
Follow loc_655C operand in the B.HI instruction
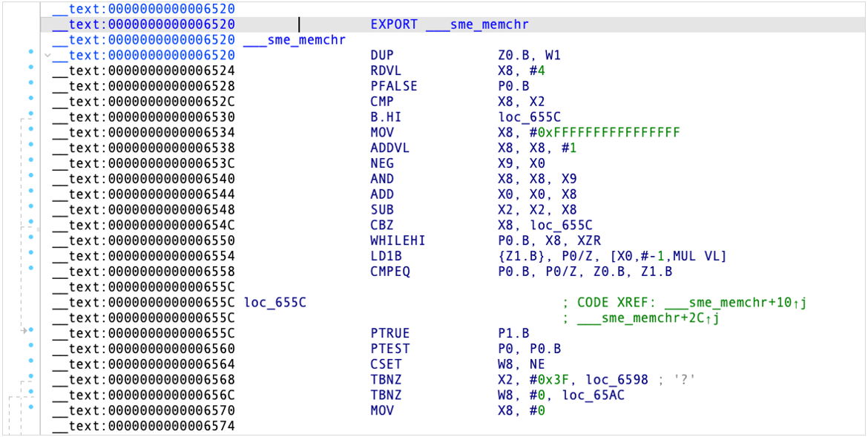tap(530, 117)
